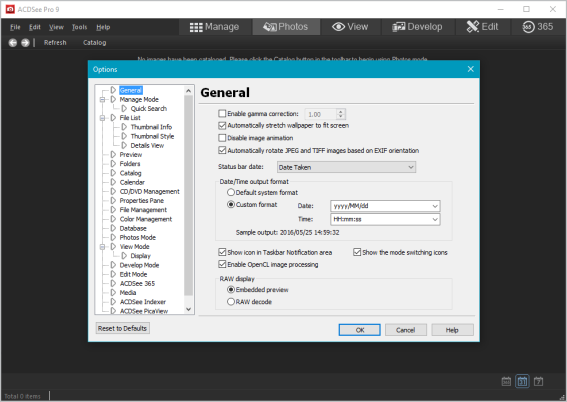Image resolution: width=567 pixels, height=402 pixels.
Task: Open the 365 mode
Action: pyautogui.click(x=538, y=27)
